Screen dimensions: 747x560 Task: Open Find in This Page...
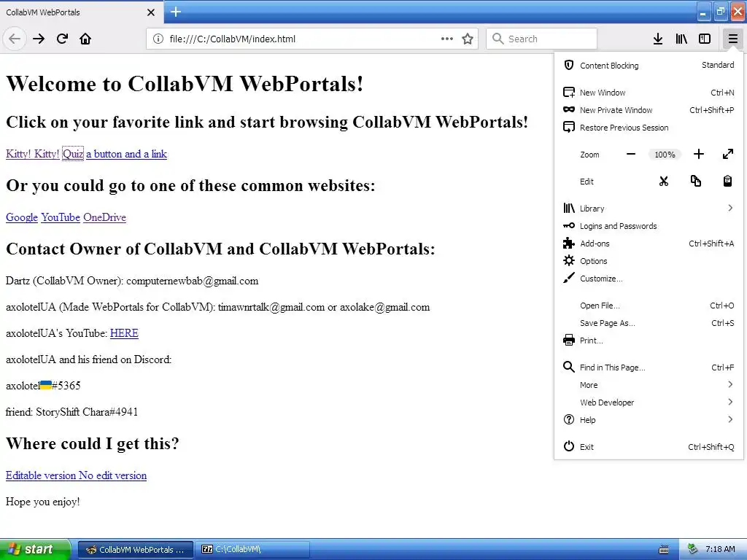(x=649, y=367)
